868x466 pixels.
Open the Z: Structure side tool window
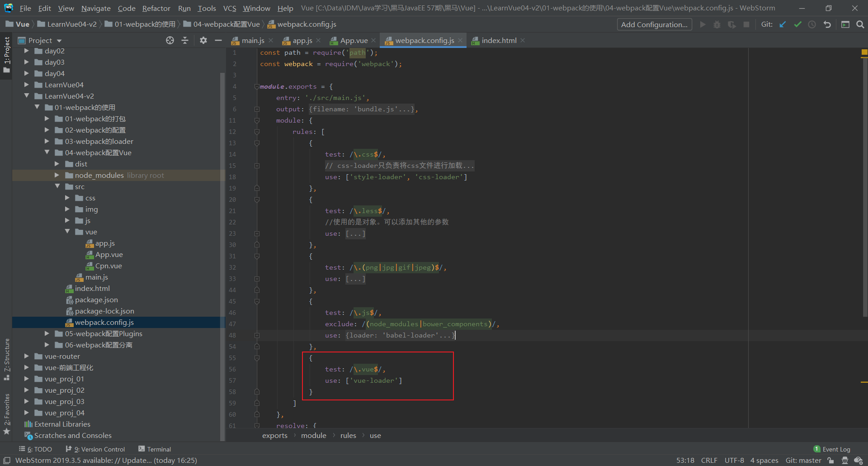coord(6,359)
